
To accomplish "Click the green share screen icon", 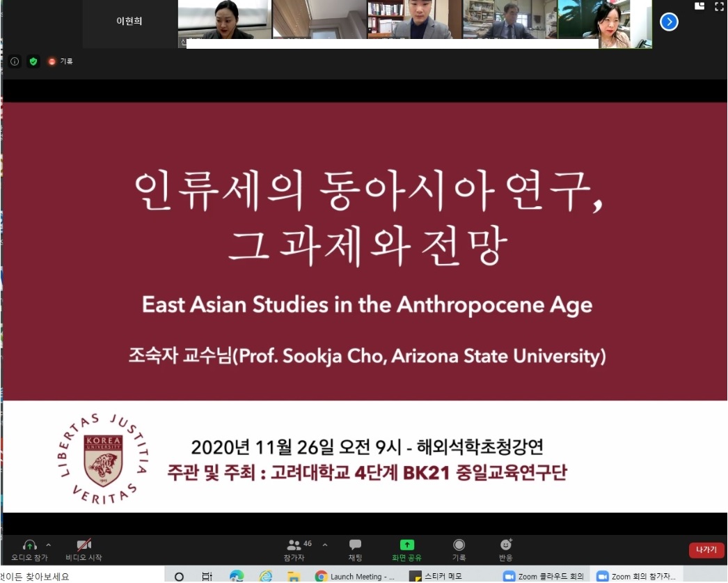I will pyautogui.click(x=406, y=545).
